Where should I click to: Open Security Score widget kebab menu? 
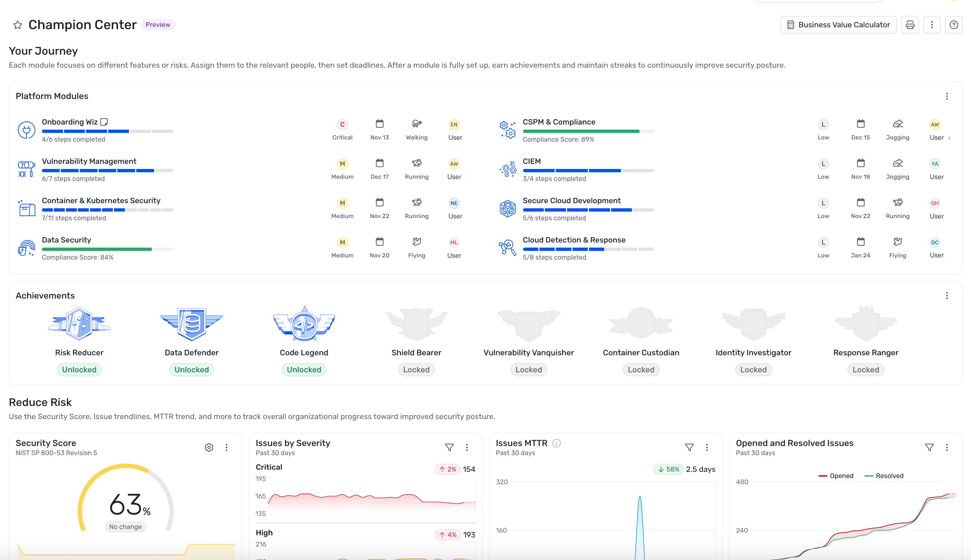click(x=227, y=447)
